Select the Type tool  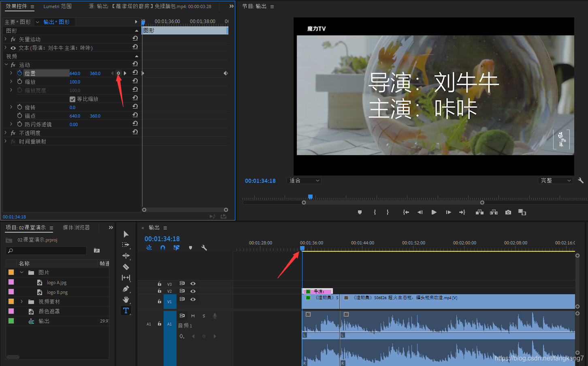coord(126,310)
